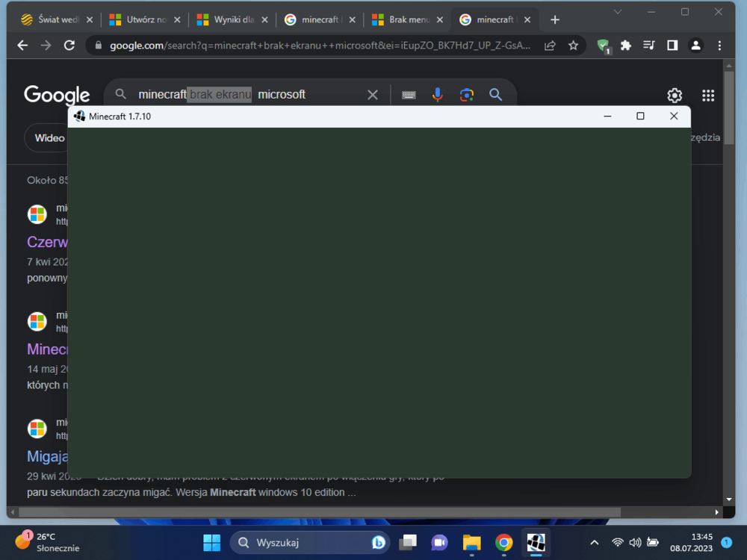Clear the Google search box text

[373, 95]
